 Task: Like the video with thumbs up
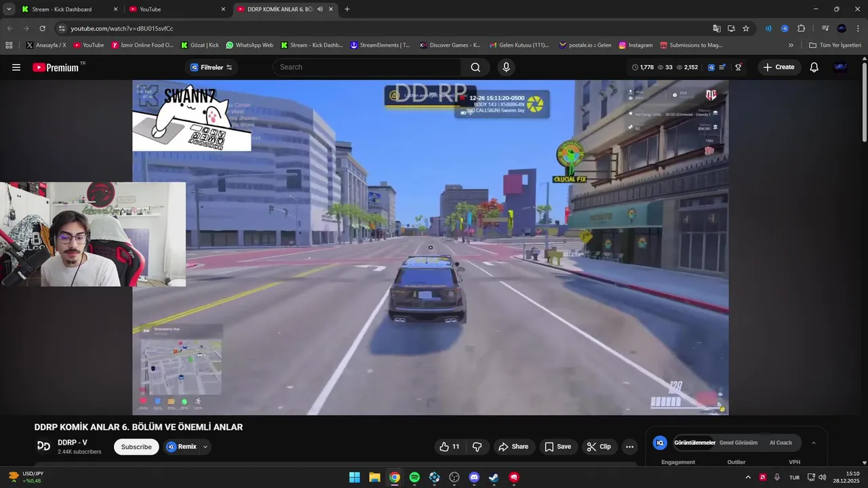(x=450, y=447)
